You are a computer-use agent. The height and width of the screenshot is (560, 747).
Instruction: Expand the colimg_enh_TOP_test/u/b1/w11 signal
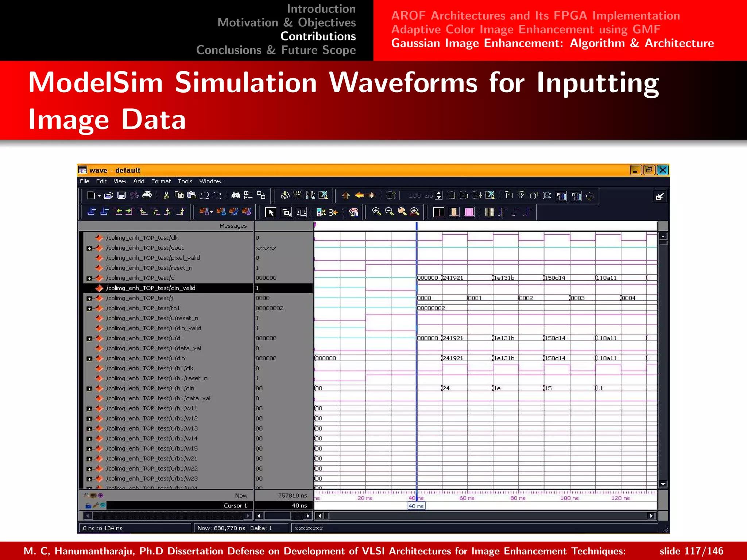pyautogui.click(x=89, y=409)
